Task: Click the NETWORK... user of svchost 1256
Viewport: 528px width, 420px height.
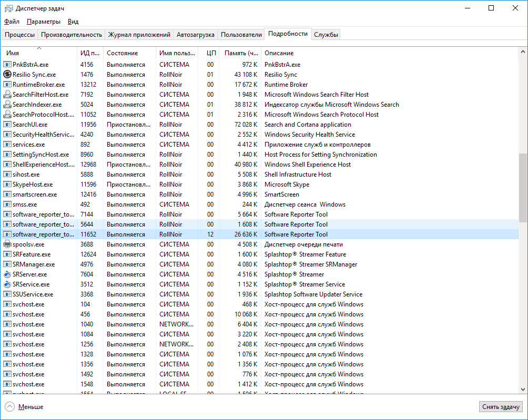Action: [177, 344]
